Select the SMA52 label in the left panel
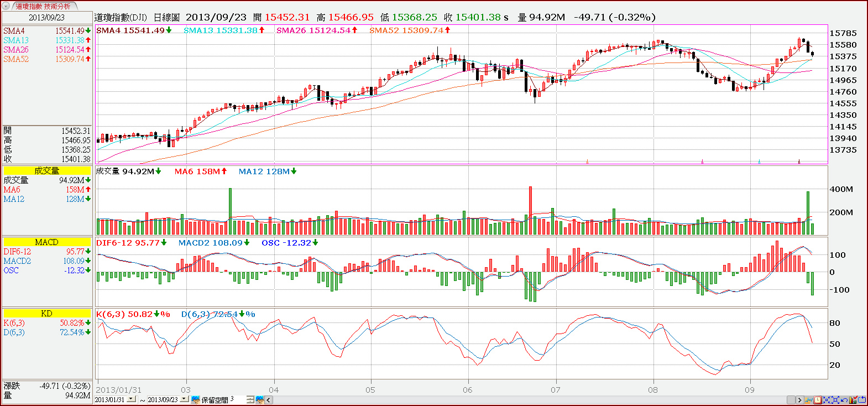The image size is (868, 406). pyautogui.click(x=16, y=59)
